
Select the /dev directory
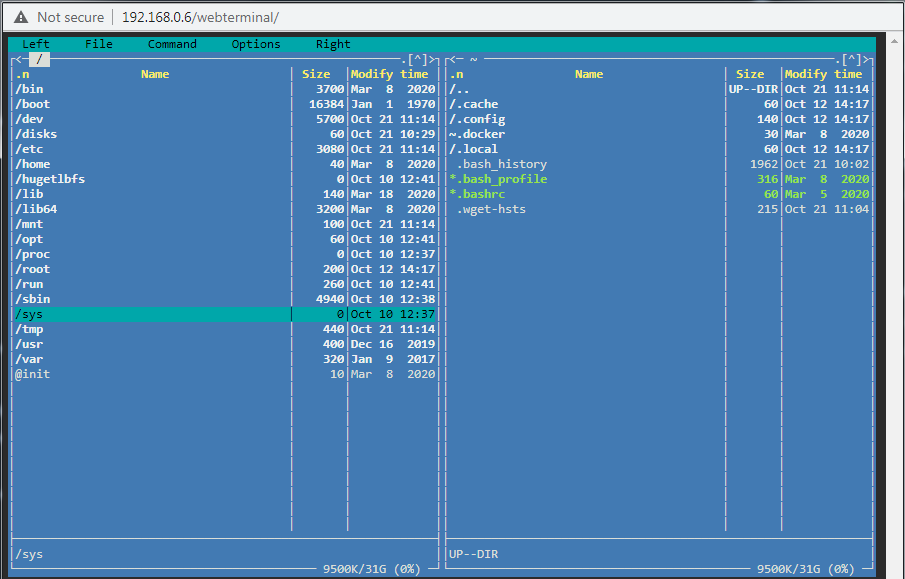click(225, 119)
